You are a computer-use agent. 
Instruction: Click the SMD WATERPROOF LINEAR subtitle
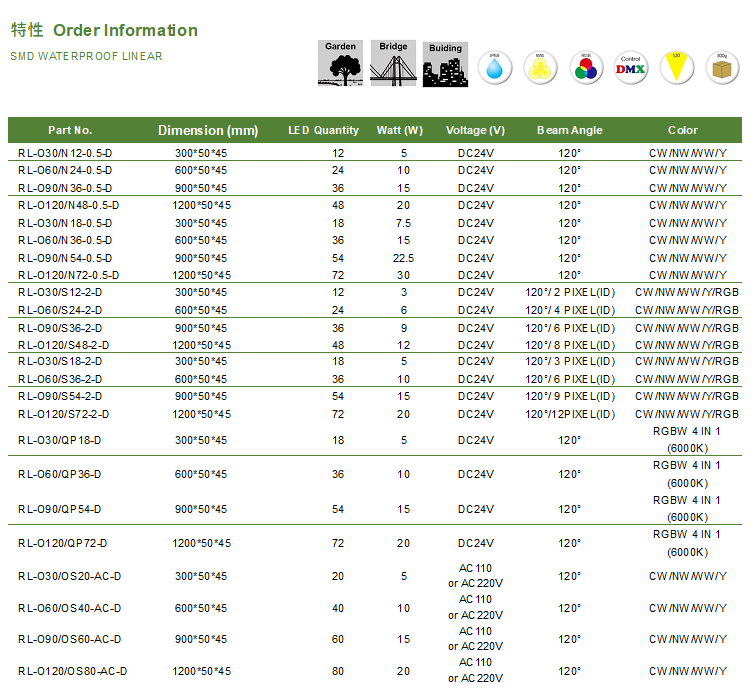coord(86,56)
